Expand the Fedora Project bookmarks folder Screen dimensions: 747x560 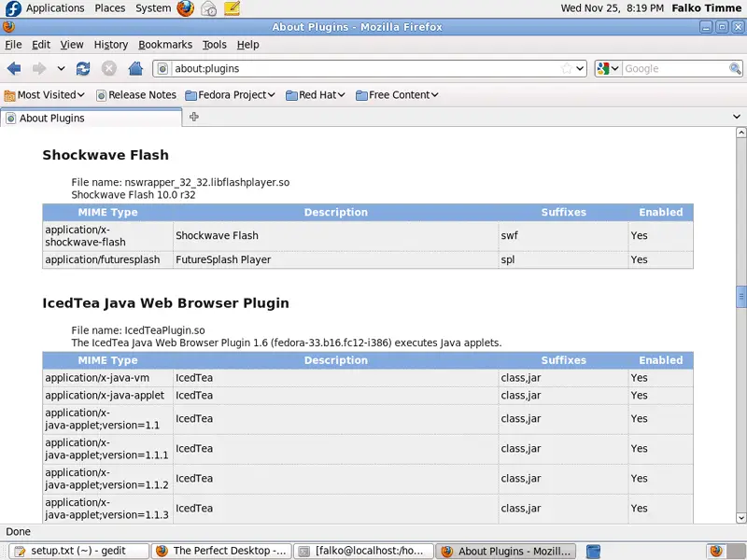click(x=230, y=95)
